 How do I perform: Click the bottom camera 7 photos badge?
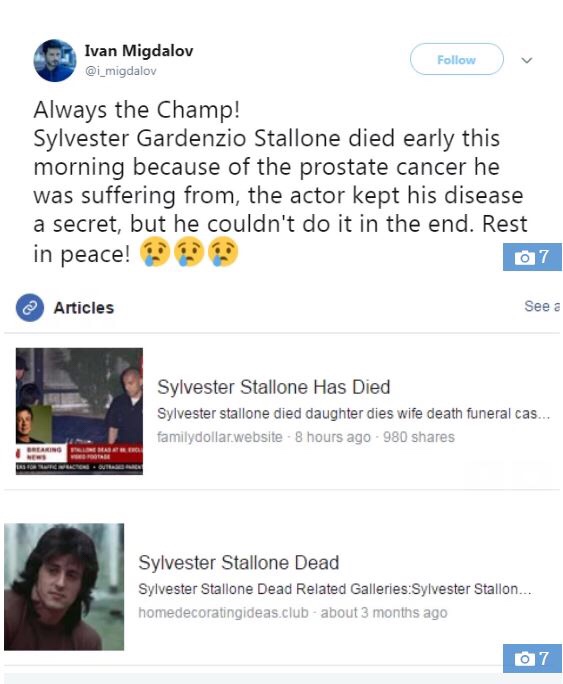[532, 658]
